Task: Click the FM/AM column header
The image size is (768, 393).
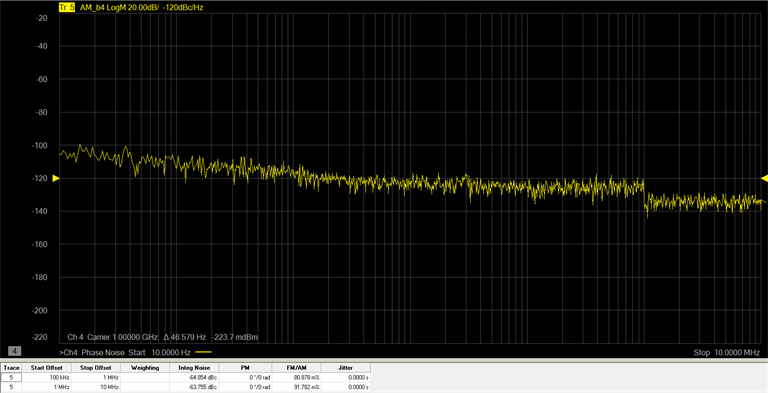Action: point(297,368)
